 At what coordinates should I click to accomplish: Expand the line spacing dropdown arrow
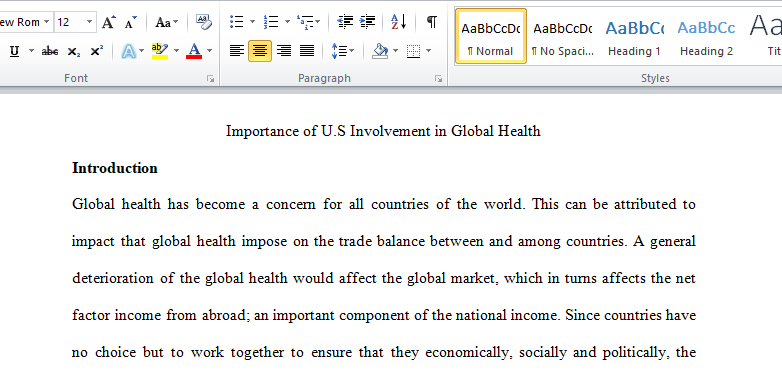tap(352, 51)
